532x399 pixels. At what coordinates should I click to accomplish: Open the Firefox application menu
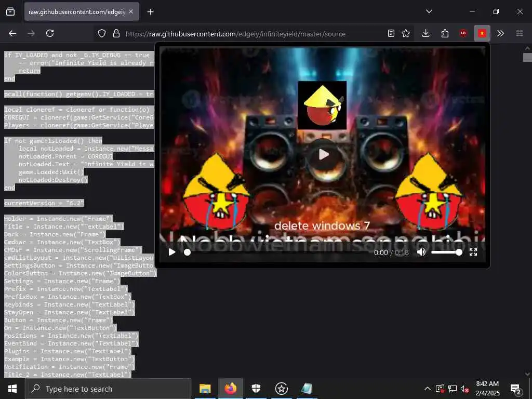pyautogui.click(x=520, y=33)
